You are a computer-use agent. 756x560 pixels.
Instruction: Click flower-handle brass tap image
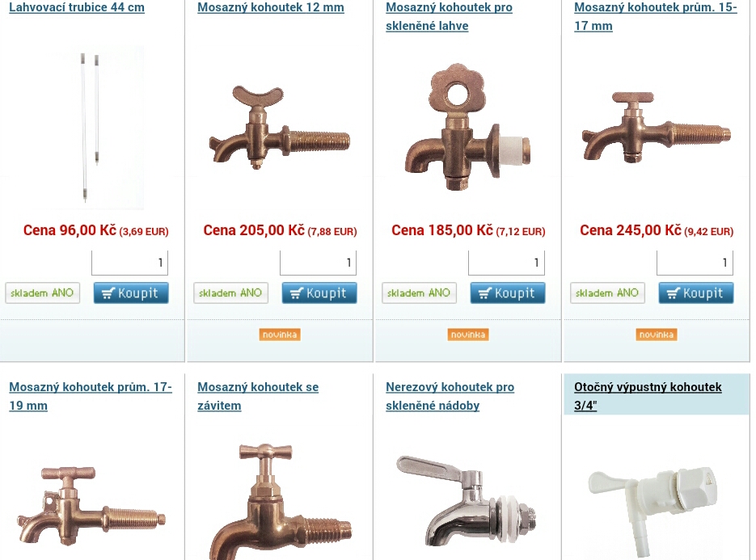(x=467, y=128)
